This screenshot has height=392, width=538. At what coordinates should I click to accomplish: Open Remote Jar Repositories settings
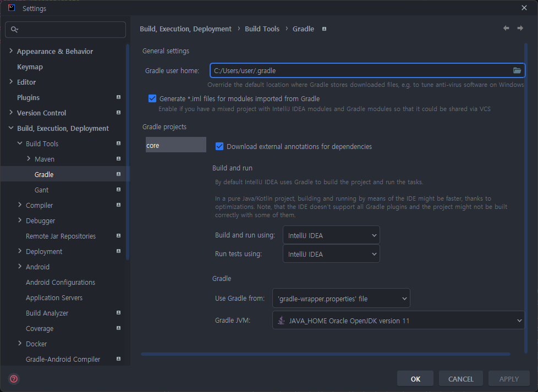pos(61,236)
